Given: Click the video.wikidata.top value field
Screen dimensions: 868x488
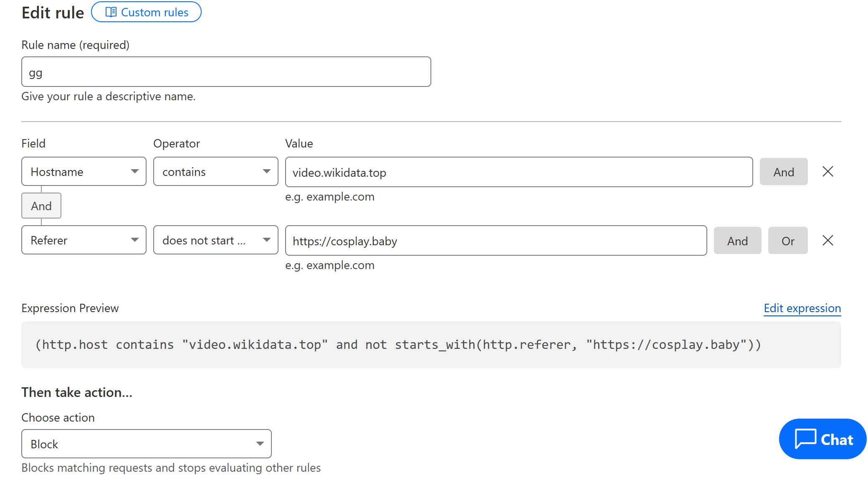Looking at the screenshot, I should [519, 172].
